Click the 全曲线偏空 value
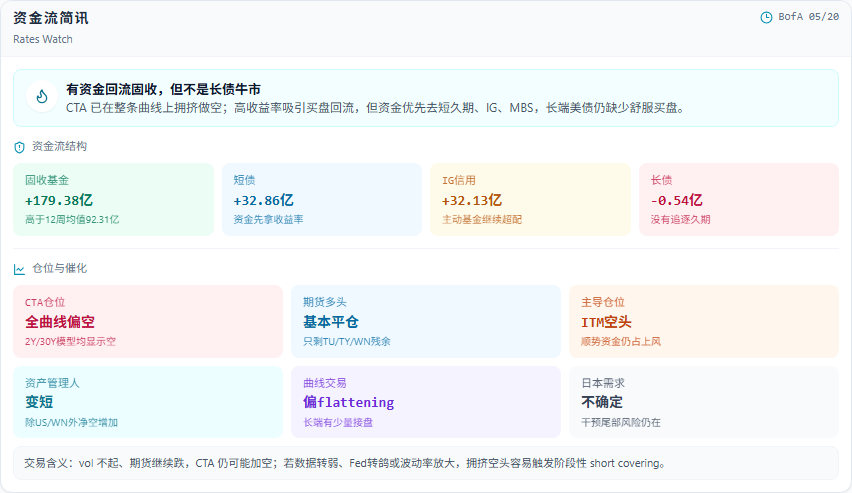Screen dimensions: 852x493 60,322
